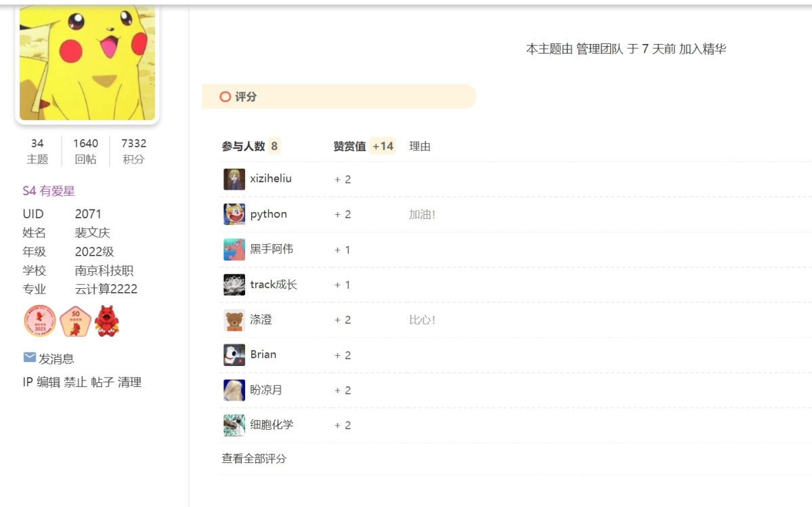Screen dimensions: 812x507
Task: Open the 1640 回帖 replies count
Action: tap(85, 151)
